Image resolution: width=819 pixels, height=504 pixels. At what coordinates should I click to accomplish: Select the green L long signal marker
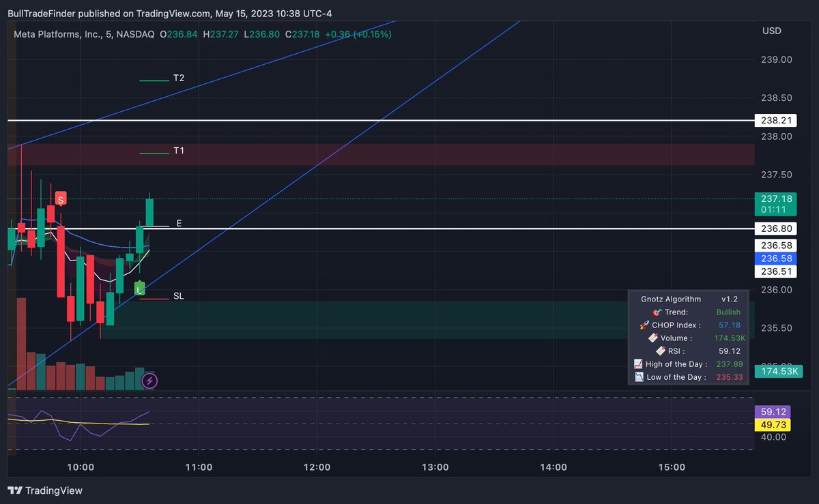(139, 288)
